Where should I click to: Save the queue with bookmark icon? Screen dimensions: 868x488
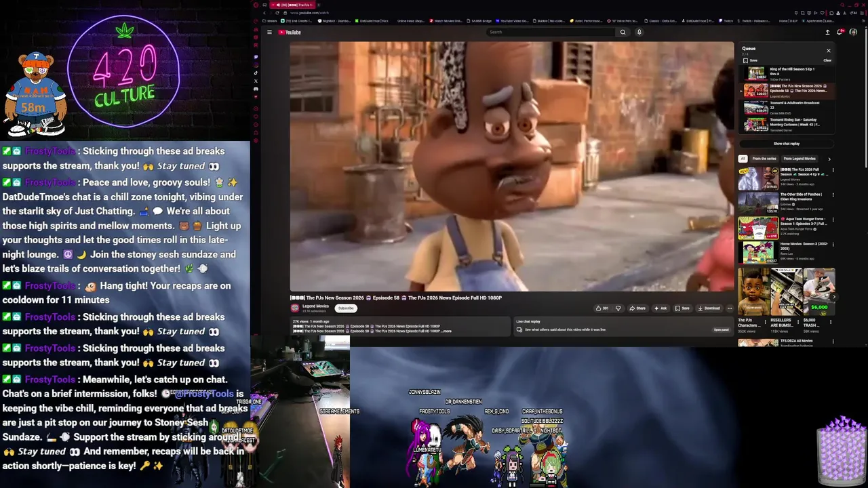749,60
